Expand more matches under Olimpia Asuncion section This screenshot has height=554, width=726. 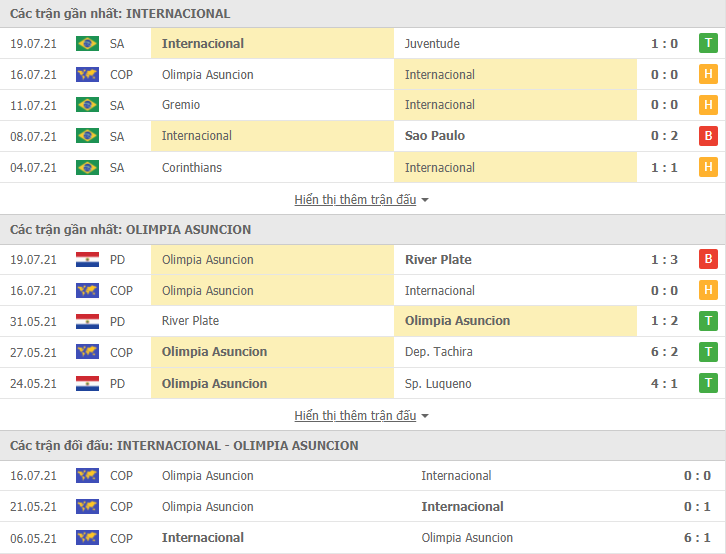coord(355,416)
